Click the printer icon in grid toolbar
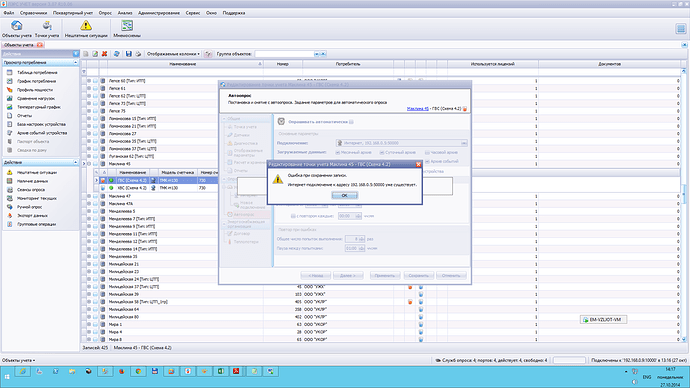690x388 pixels. click(x=138, y=54)
